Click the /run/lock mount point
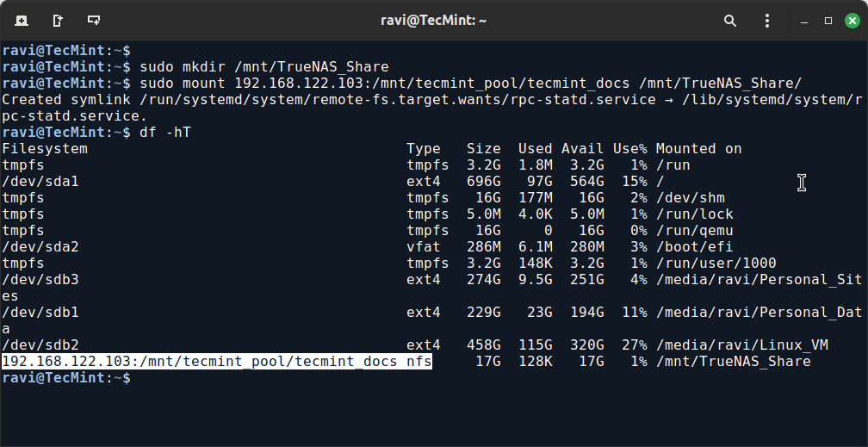Image resolution: width=868 pixels, height=447 pixels. pos(695,214)
